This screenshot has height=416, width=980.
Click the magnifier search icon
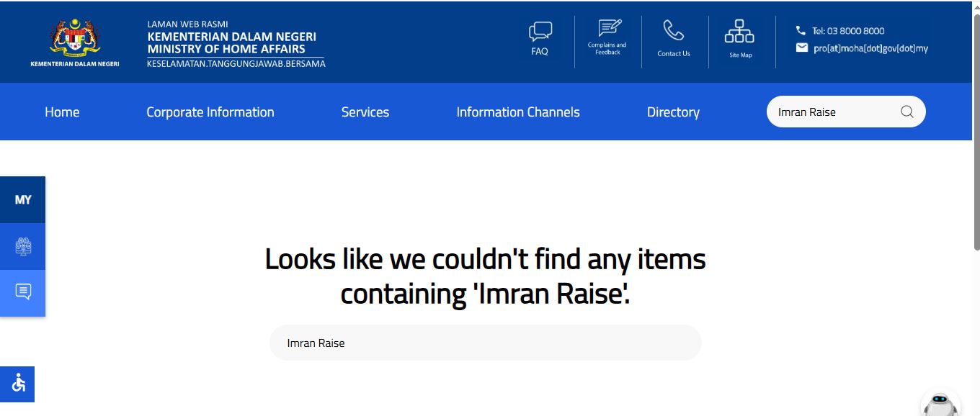[x=906, y=112]
